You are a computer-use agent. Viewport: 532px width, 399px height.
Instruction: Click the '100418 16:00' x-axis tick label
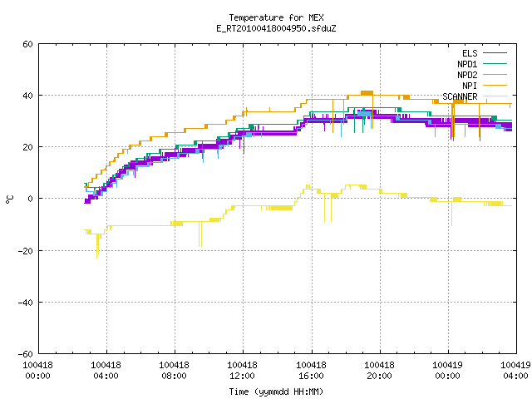(311, 371)
